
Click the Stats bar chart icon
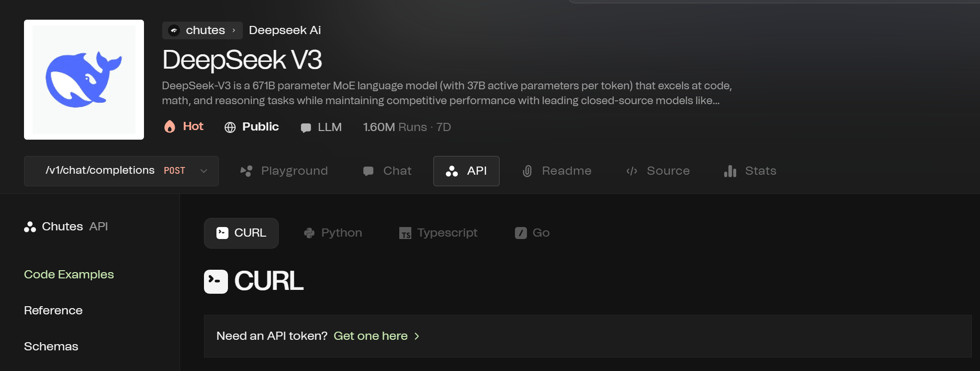pos(730,171)
